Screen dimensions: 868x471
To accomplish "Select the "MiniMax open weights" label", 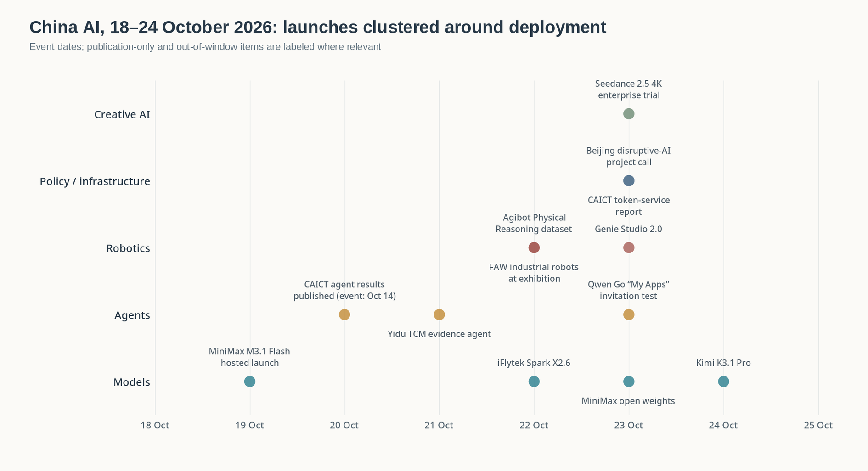I will coord(629,401).
